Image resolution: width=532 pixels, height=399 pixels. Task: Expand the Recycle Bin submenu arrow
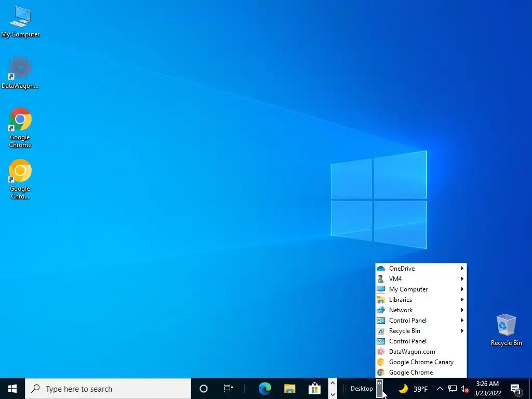pyautogui.click(x=462, y=331)
